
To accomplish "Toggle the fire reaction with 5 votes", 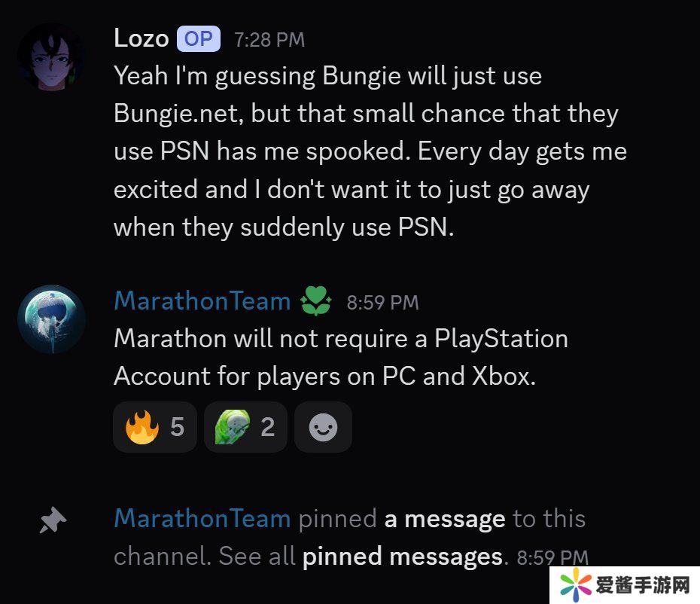I will 154,427.
